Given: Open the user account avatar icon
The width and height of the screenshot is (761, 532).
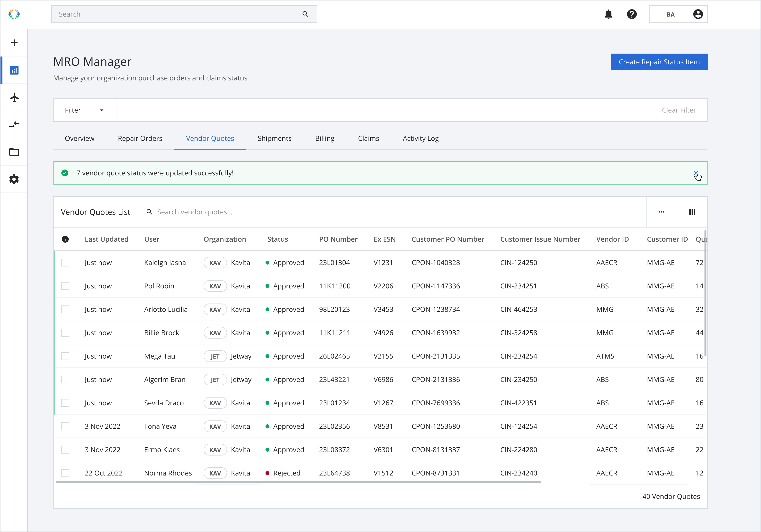Looking at the screenshot, I should [698, 14].
